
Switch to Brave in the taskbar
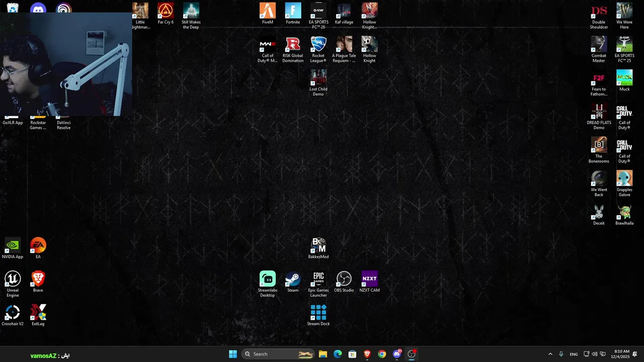click(367, 354)
